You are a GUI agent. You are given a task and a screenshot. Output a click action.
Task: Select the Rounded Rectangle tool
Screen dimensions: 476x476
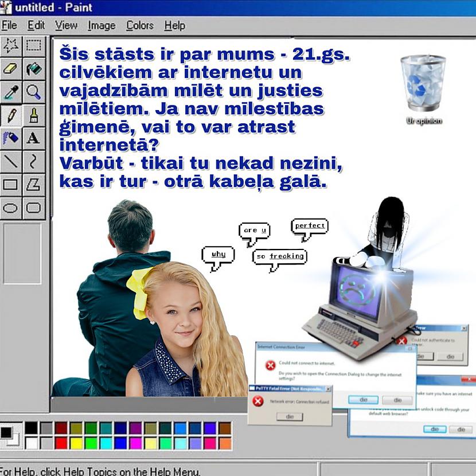pyautogui.click(x=34, y=208)
